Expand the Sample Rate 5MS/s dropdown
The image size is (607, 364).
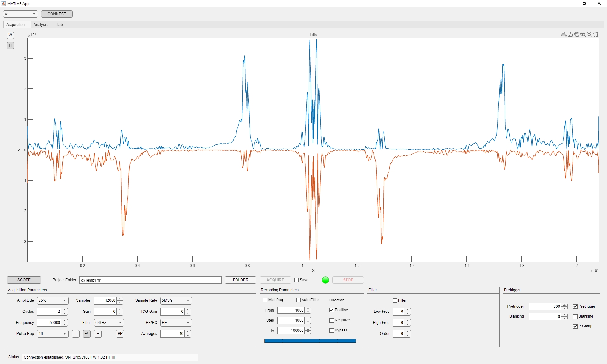pos(176,300)
